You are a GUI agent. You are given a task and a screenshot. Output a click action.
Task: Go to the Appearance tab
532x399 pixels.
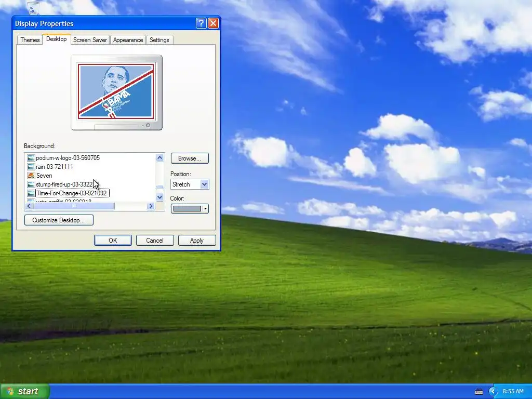coord(128,39)
